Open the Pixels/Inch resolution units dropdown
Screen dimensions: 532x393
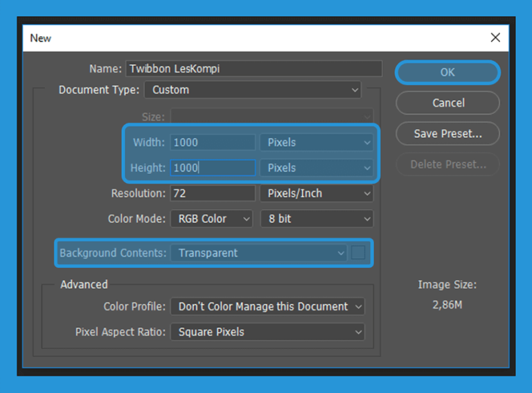click(317, 193)
